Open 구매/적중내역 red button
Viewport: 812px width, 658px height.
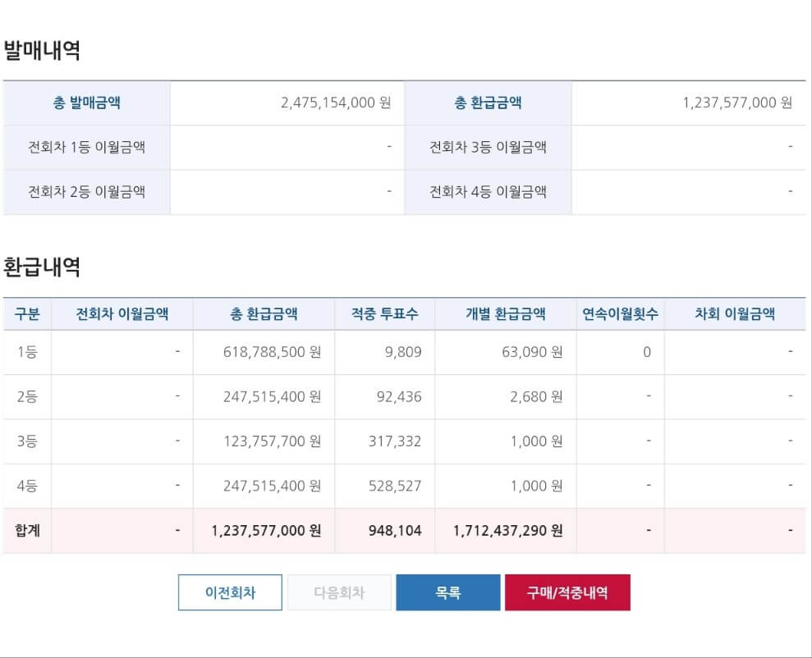pyautogui.click(x=567, y=592)
